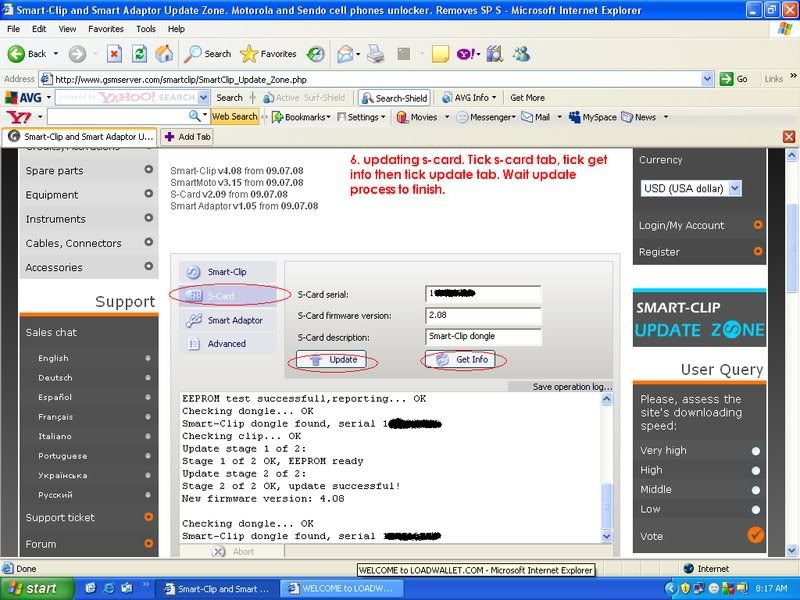Click the orange Vote check icon
The height and width of the screenshot is (600, 800).
(x=756, y=535)
